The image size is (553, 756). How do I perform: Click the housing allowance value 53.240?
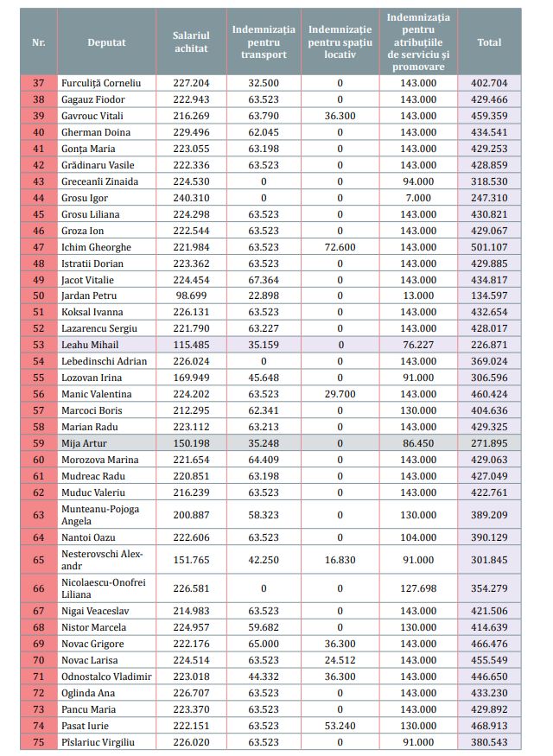point(340,726)
